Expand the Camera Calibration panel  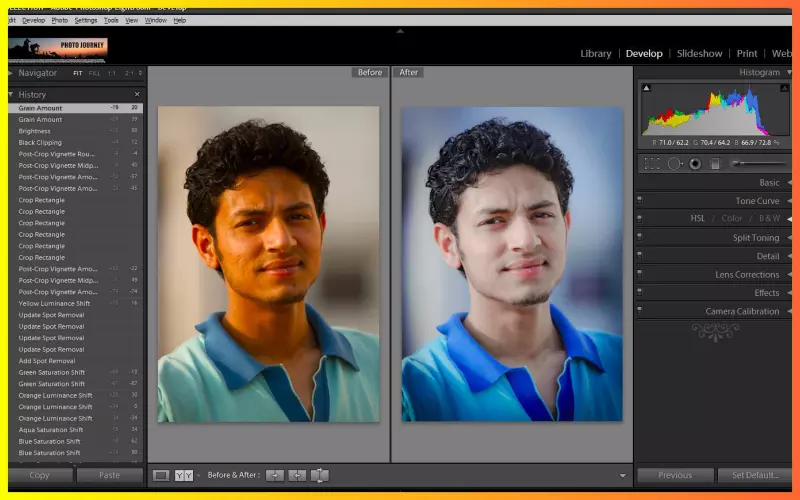(x=789, y=311)
